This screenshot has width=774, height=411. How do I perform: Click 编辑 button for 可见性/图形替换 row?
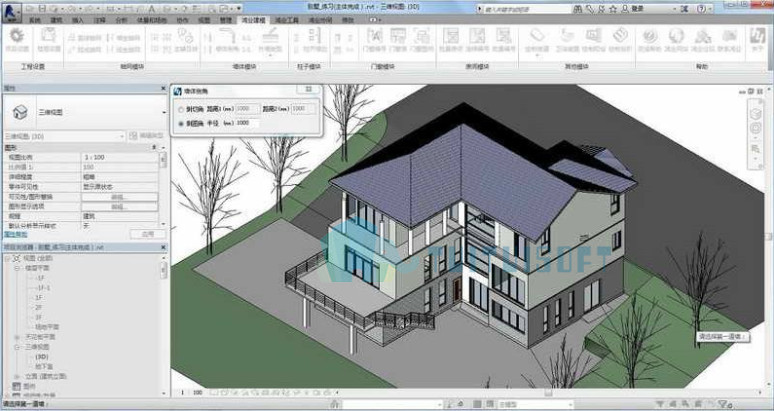pyautogui.click(x=119, y=197)
